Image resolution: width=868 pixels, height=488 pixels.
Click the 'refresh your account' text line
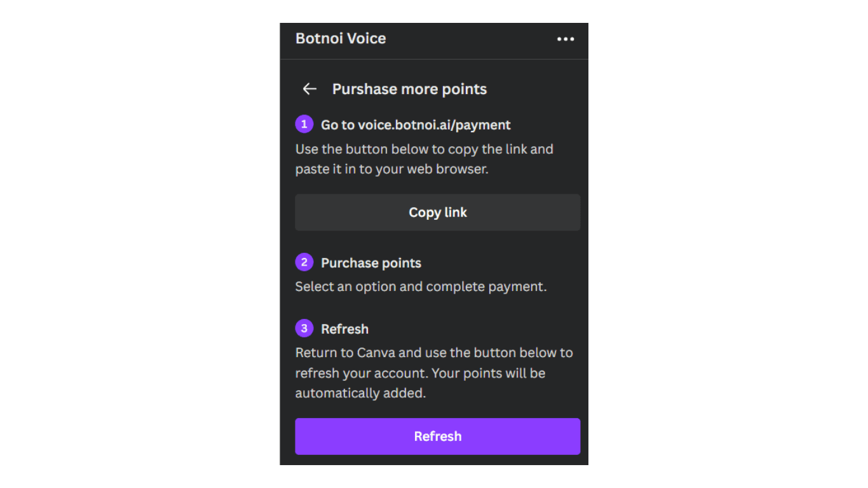[421, 373]
